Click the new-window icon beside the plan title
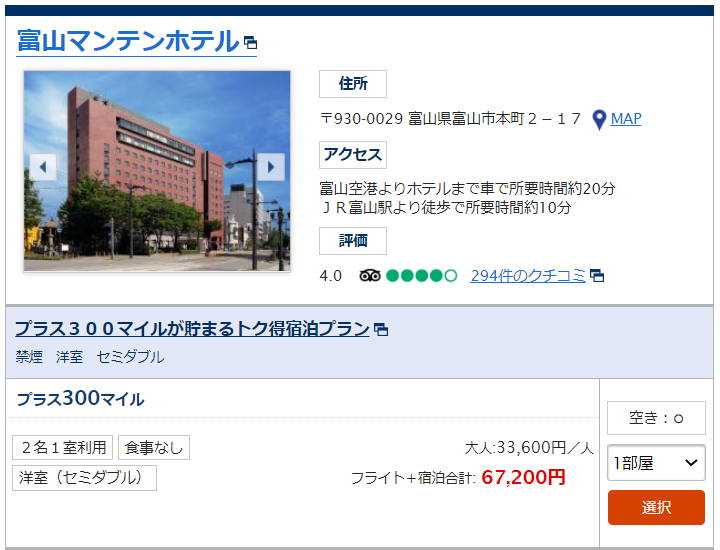 (x=381, y=330)
